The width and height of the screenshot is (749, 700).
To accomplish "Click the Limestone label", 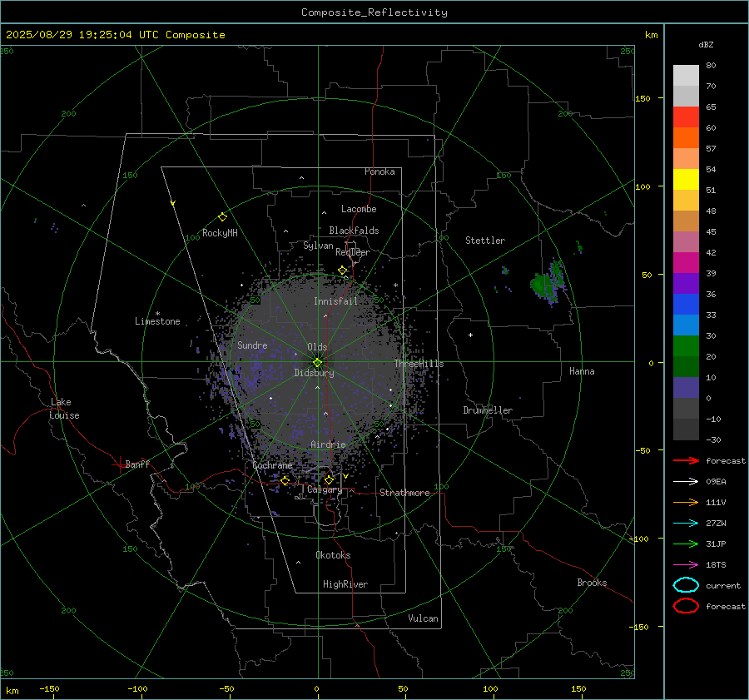I will [157, 321].
